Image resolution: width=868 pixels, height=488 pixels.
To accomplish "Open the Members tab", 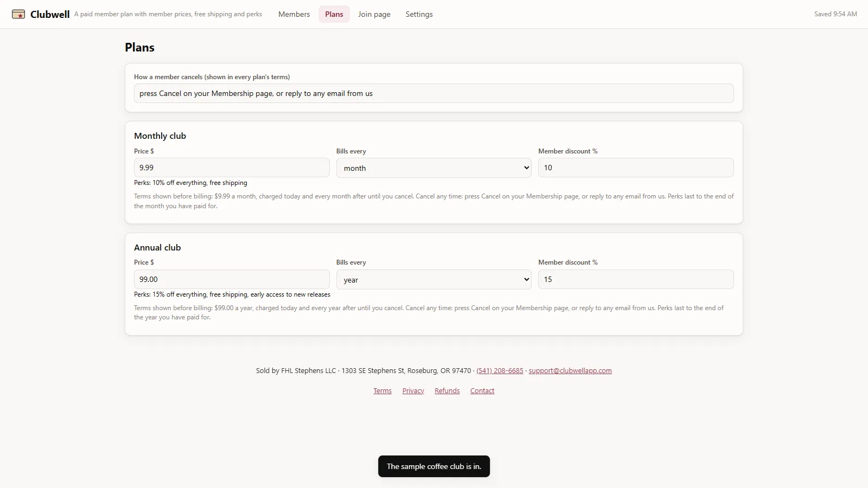I will [294, 14].
